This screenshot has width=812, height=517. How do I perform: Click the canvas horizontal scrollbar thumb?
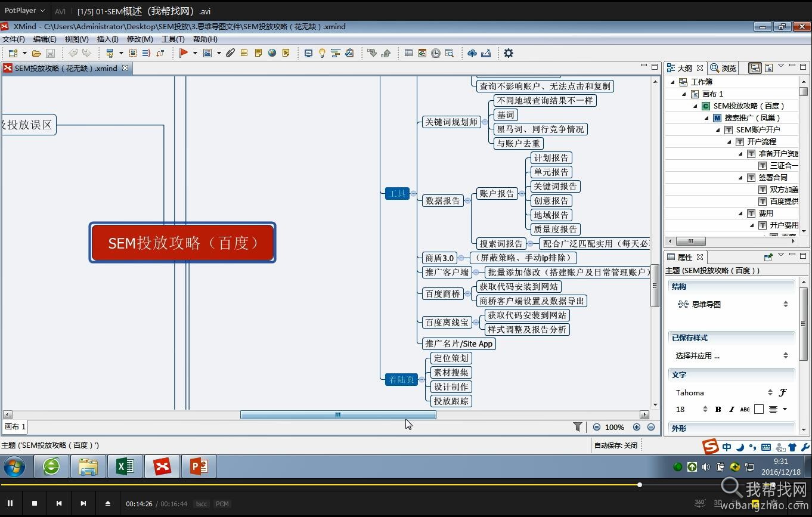(338, 414)
